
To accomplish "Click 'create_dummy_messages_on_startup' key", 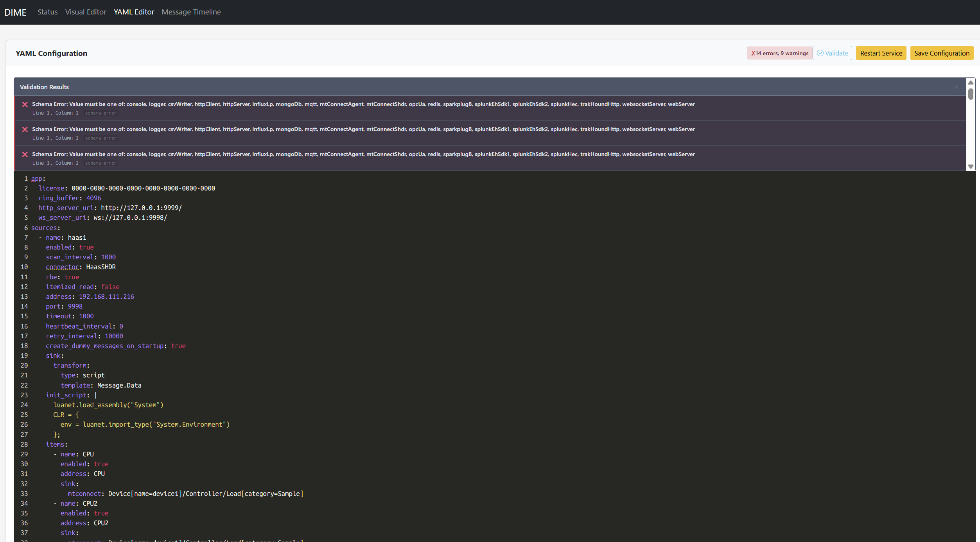I will click(105, 346).
